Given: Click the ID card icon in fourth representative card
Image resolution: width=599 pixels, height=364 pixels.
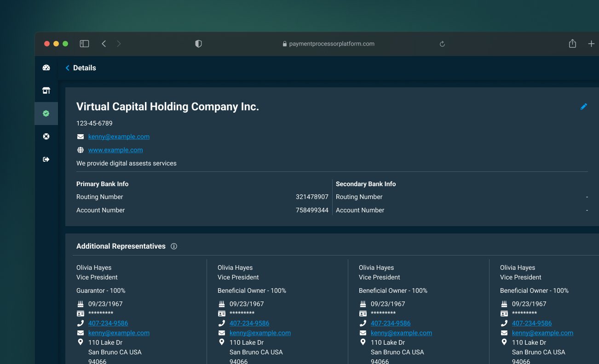Looking at the screenshot, I should pos(504,313).
